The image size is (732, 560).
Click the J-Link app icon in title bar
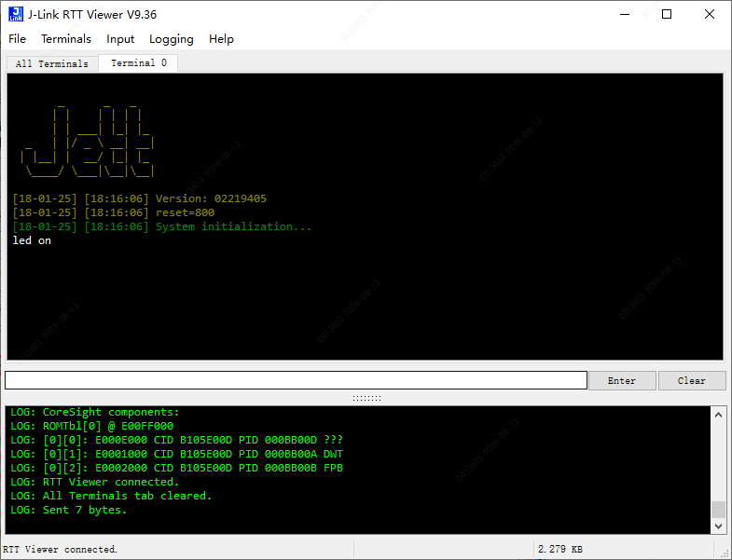(16, 14)
